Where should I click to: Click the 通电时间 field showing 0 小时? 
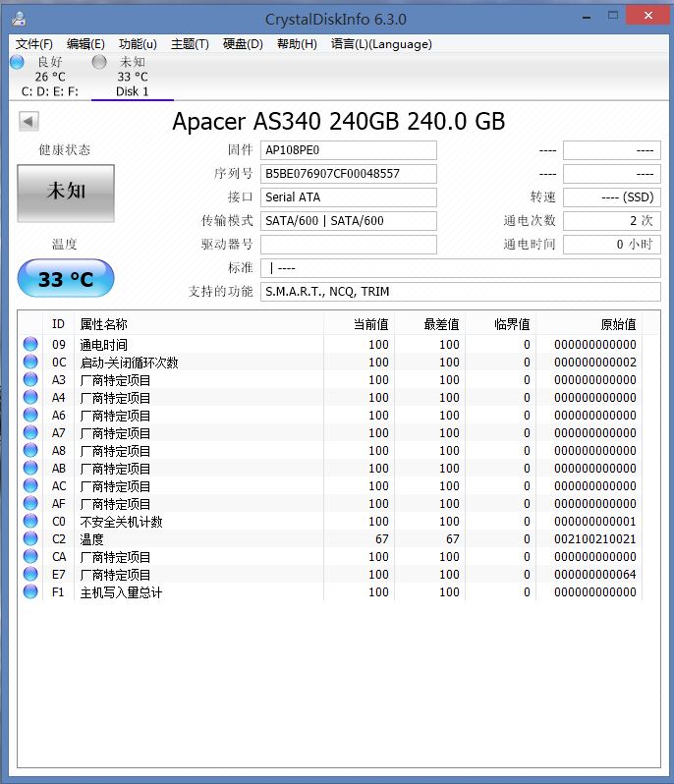coord(612,244)
